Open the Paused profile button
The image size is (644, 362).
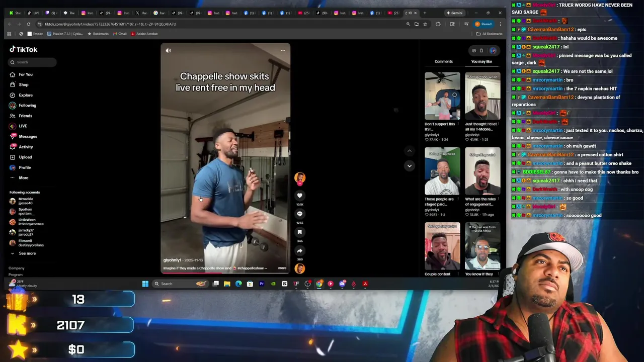click(483, 24)
